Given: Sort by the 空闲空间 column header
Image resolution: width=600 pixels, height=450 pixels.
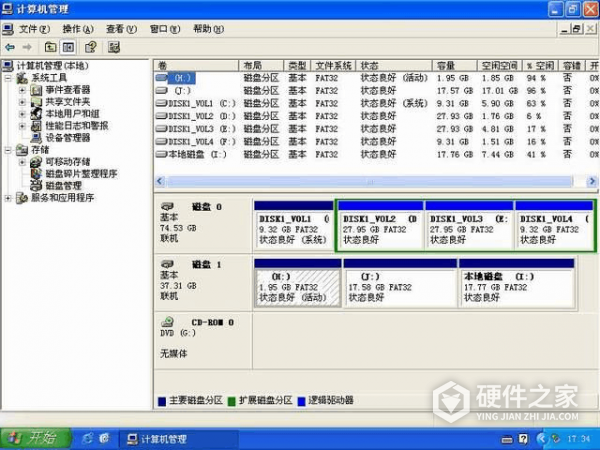Looking at the screenshot, I should click(x=500, y=65).
